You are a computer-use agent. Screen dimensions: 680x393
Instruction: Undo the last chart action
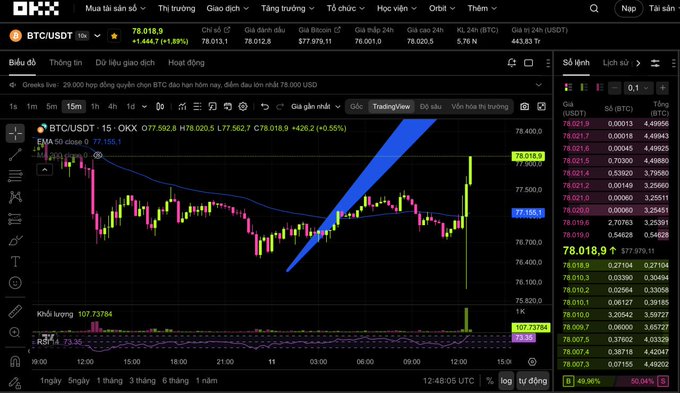265,106
